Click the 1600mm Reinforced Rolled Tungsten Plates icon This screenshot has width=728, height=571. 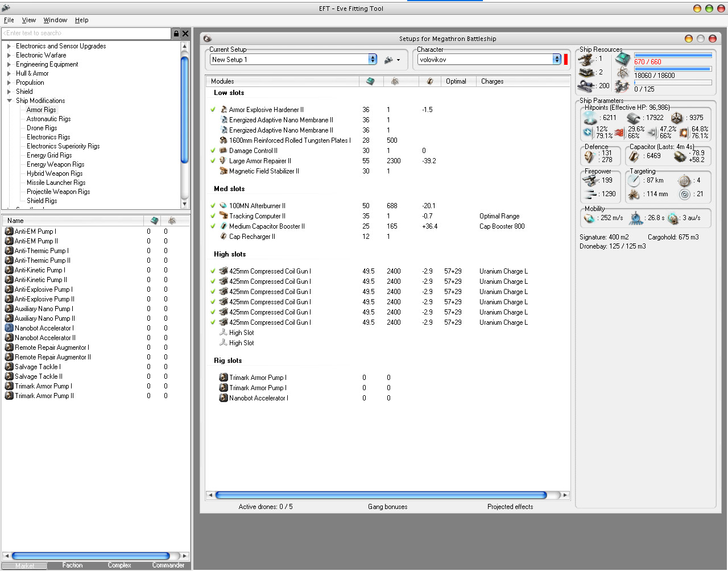(224, 140)
